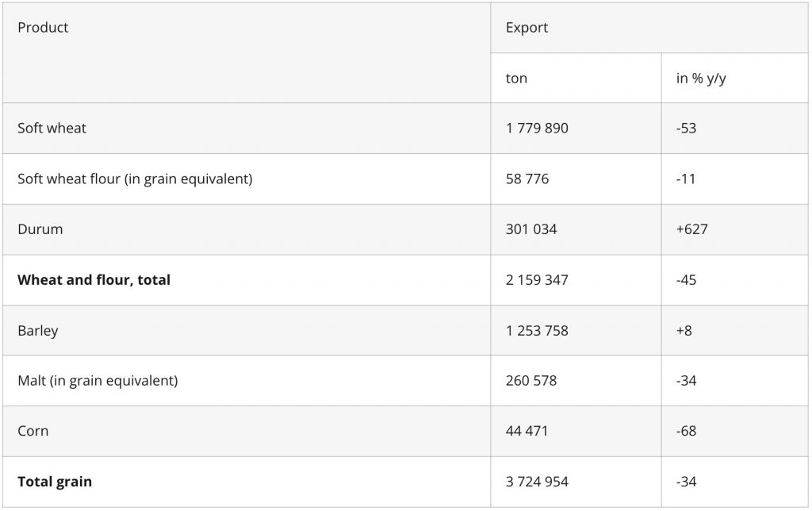
Task: Click the Export column header
Action: (527, 28)
